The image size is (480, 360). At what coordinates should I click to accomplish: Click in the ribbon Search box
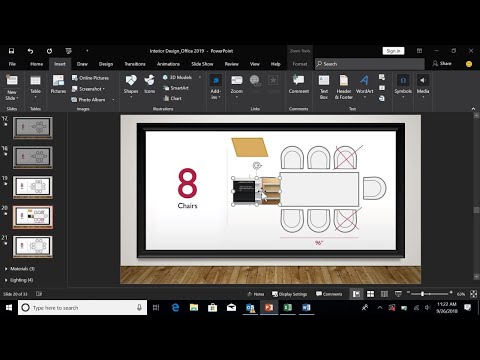pos(370,64)
